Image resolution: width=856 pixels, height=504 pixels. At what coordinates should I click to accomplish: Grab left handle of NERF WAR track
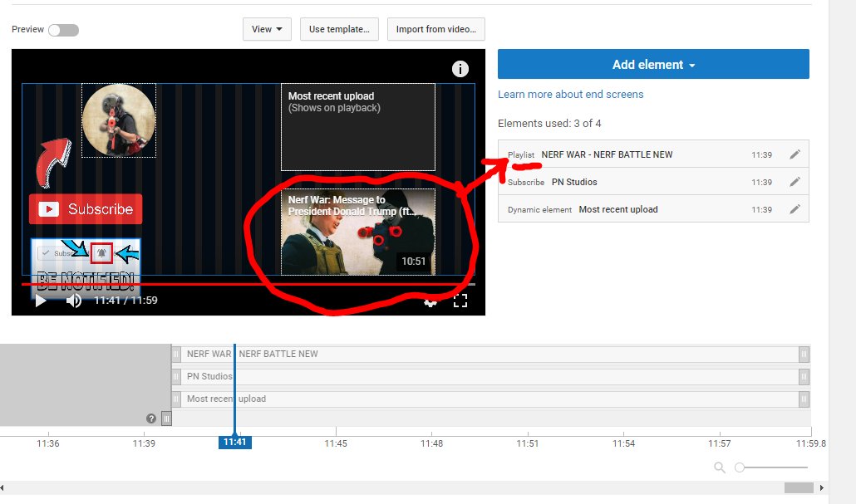pos(176,354)
